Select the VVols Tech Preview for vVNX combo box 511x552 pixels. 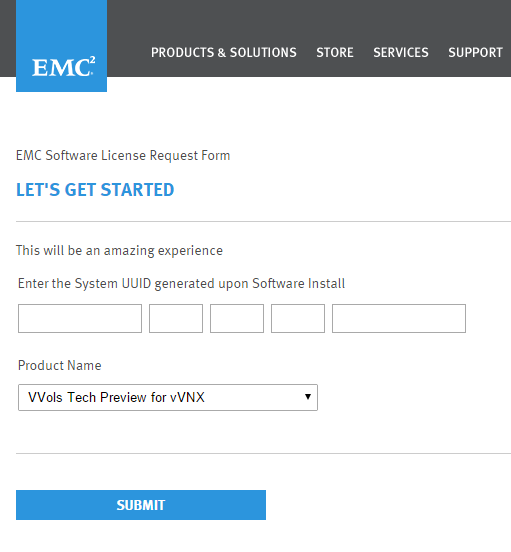coord(168,397)
